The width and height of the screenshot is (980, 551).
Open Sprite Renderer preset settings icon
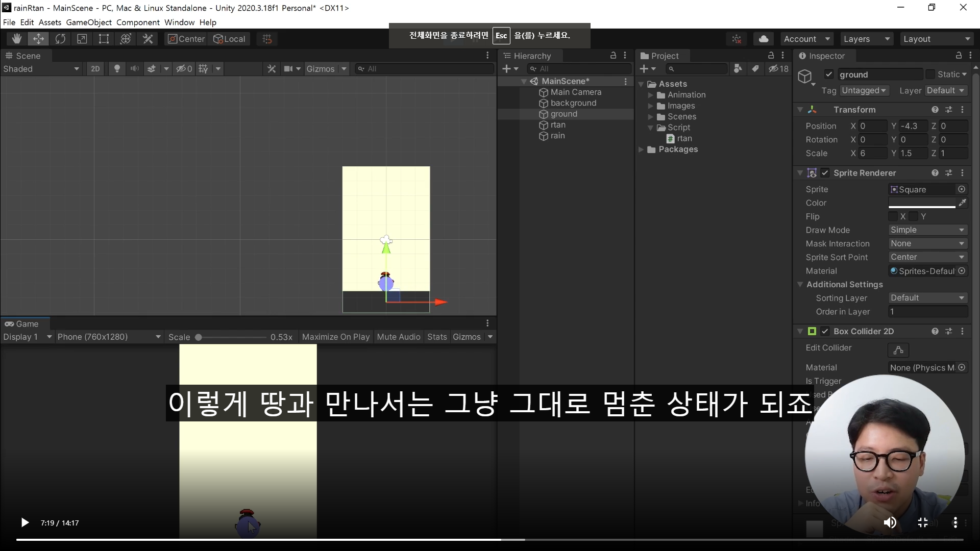[948, 173]
